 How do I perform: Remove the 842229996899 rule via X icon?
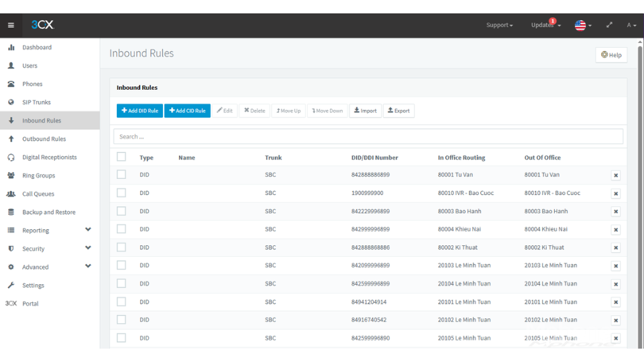coord(616,211)
